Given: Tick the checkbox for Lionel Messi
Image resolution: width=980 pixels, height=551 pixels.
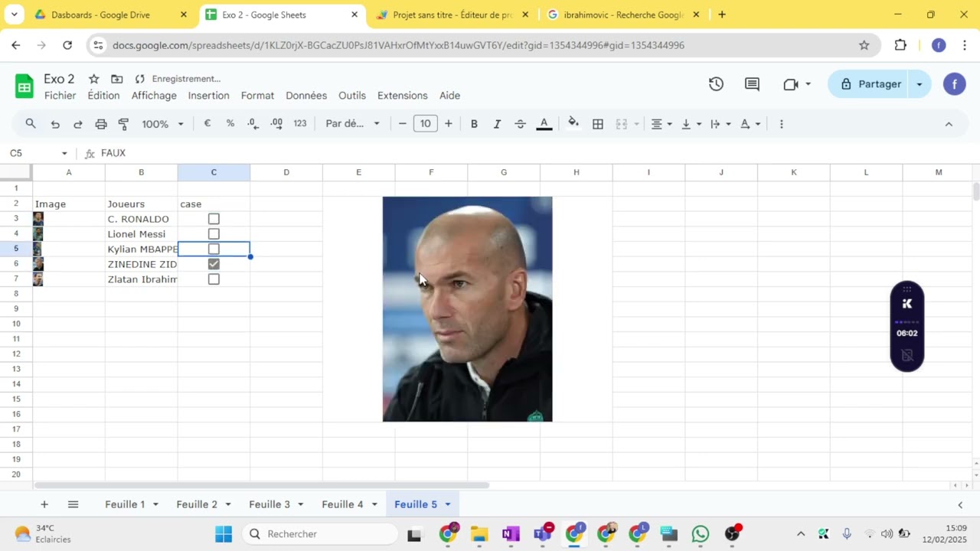Looking at the screenshot, I should click(x=214, y=234).
